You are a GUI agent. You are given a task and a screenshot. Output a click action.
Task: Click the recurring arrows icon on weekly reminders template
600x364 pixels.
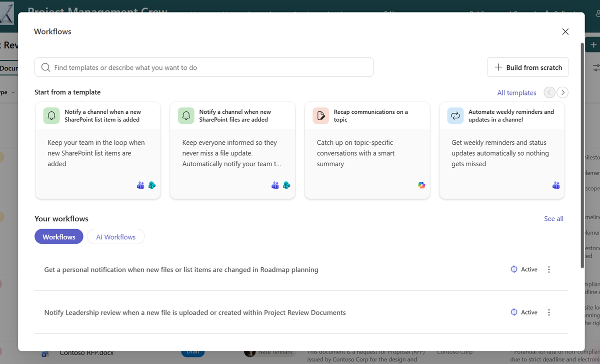[x=455, y=115]
